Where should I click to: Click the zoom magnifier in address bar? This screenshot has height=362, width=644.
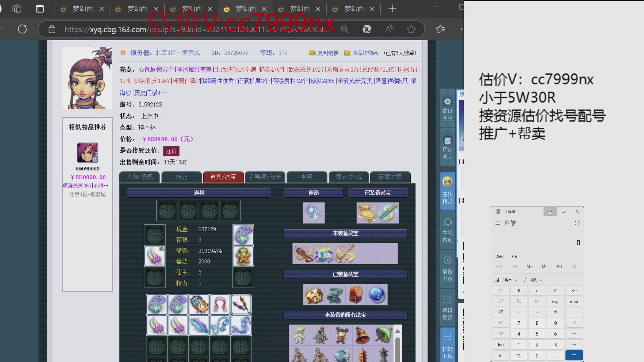345,29
